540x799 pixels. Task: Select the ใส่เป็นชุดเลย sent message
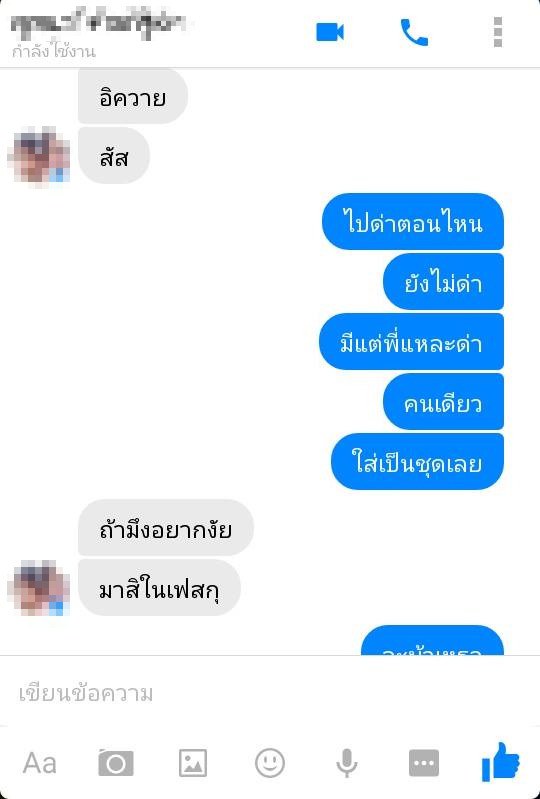point(417,462)
